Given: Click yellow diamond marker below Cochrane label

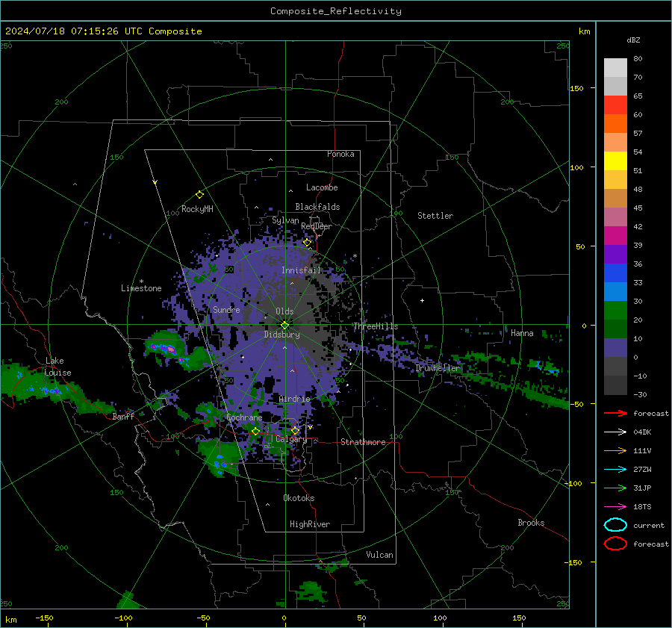Looking at the screenshot, I should pos(255,432).
